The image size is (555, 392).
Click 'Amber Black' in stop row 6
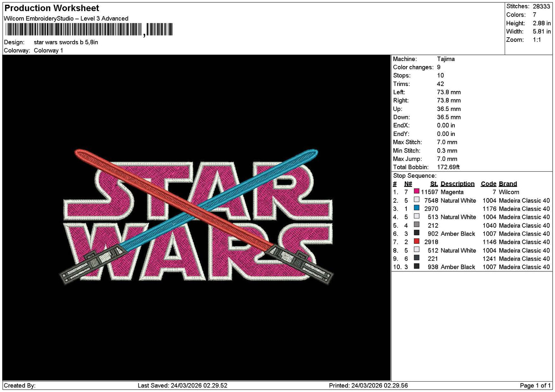click(x=458, y=234)
